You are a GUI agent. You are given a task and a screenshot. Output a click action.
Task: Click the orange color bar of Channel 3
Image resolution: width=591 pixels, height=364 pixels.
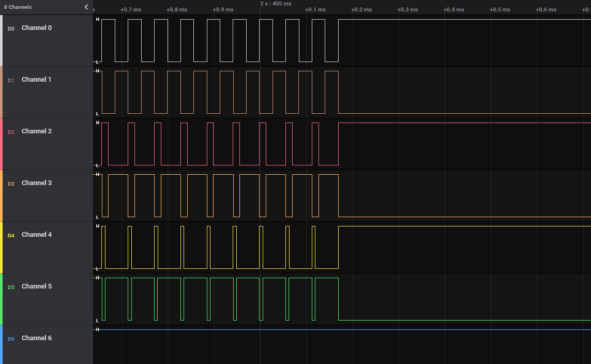point(1,196)
